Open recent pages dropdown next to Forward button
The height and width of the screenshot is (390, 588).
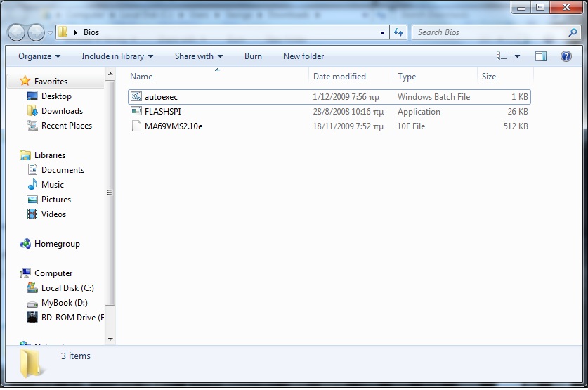pos(50,33)
